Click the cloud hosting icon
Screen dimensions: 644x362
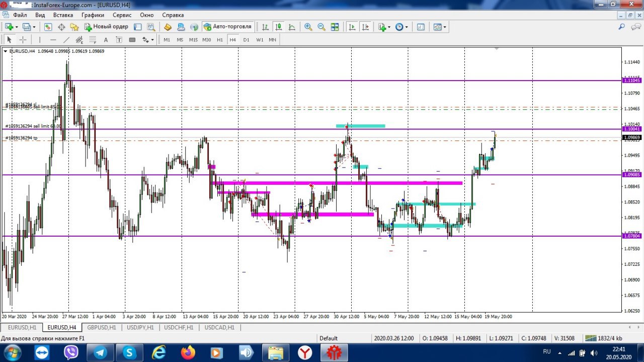[x=181, y=27]
